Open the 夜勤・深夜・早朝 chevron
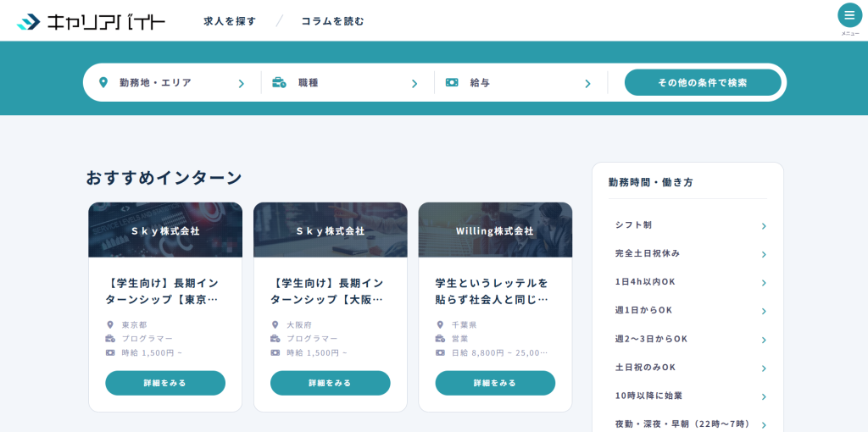This screenshot has height=432, width=868. 764,425
